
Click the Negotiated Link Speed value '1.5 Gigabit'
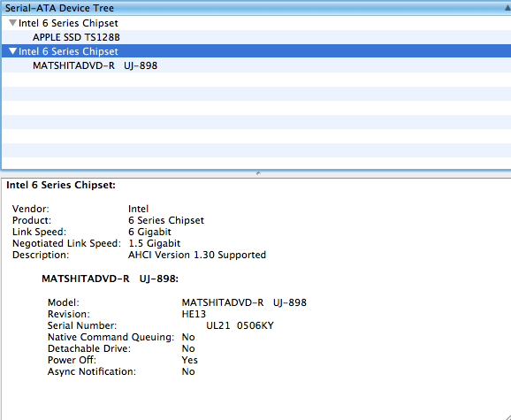(x=155, y=243)
